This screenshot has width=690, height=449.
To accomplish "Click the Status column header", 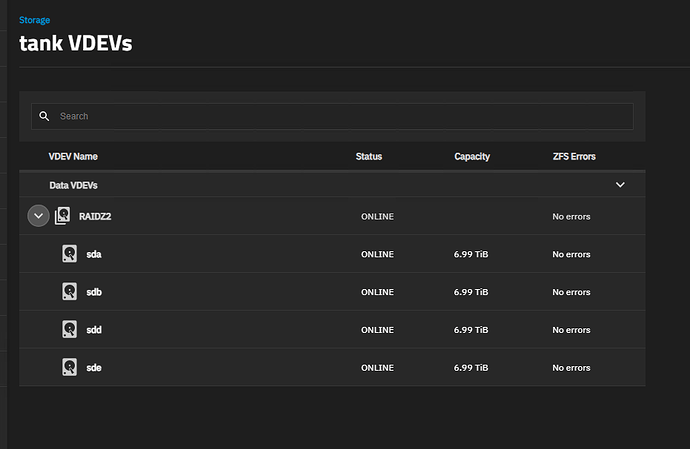I will coord(368,157).
